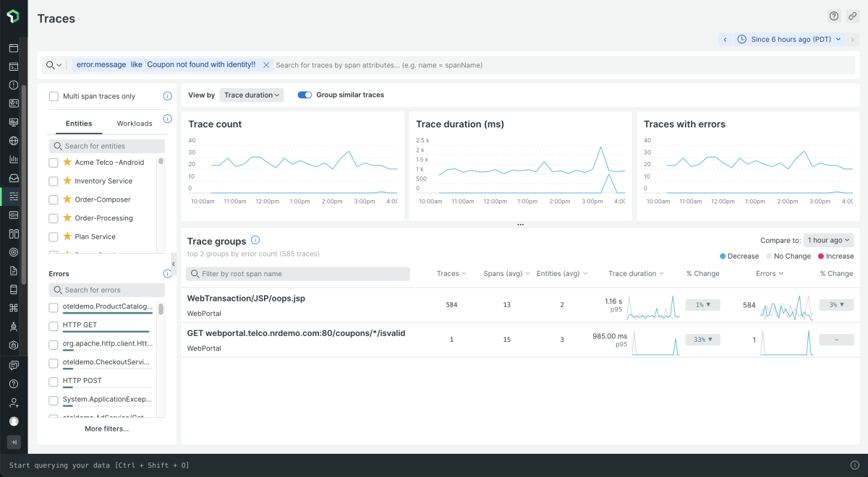This screenshot has width=868, height=477.
Task: Open the WebTransaction/JSP/oops.jsp trace group
Action: pyautogui.click(x=236, y=298)
